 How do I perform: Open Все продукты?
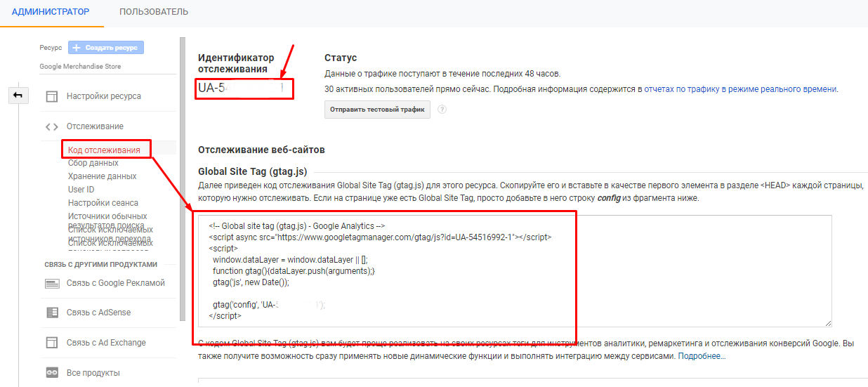93,373
